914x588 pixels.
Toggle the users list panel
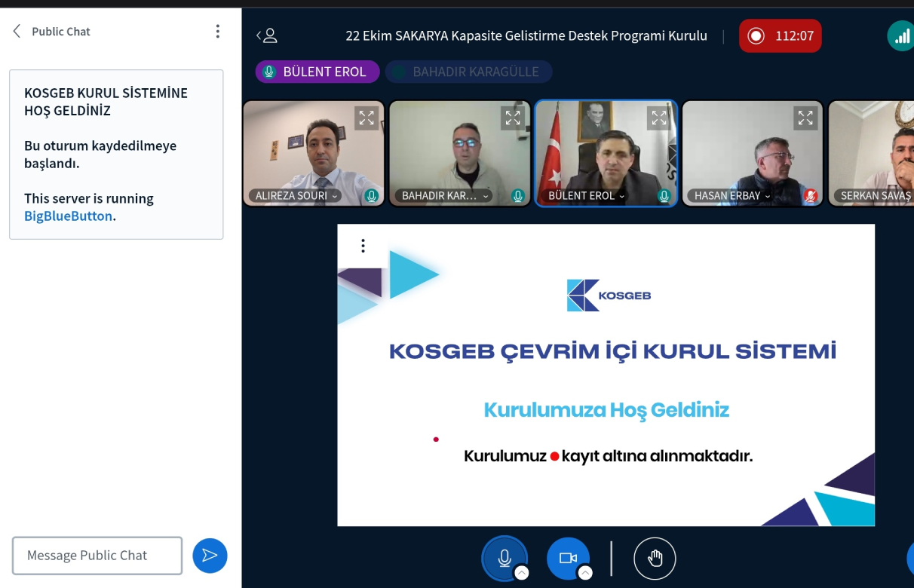(x=267, y=35)
